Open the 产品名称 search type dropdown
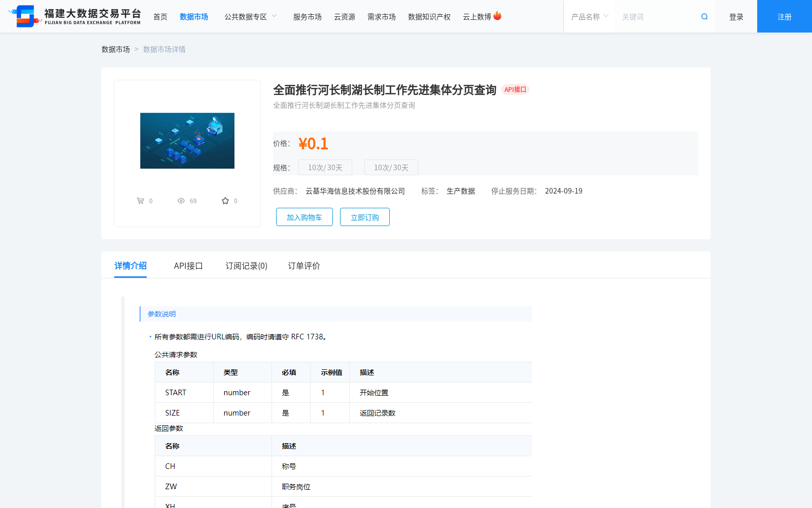Screen dimensions: 812x508 [590, 17]
